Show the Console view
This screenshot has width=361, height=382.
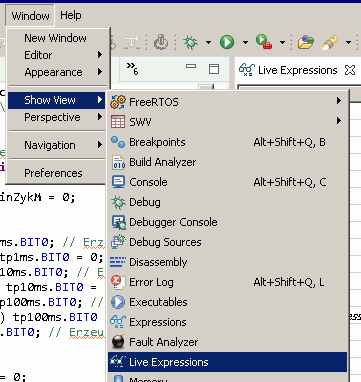click(x=227, y=182)
